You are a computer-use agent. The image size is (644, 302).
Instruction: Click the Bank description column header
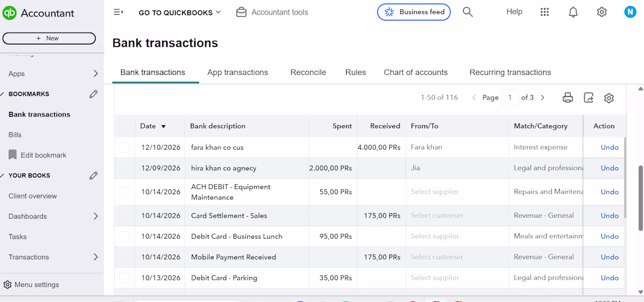[218, 126]
